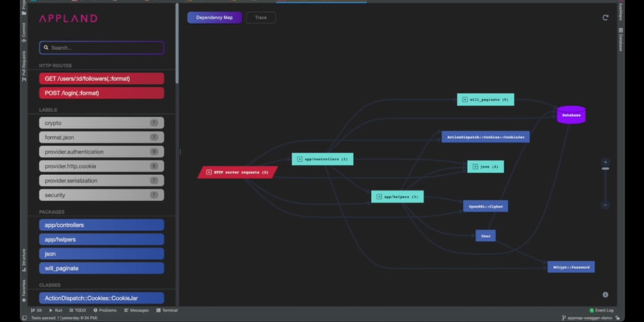The width and height of the screenshot is (644, 322).
Task: Open the Messages tool window
Action: pyautogui.click(x=137, y=310)
